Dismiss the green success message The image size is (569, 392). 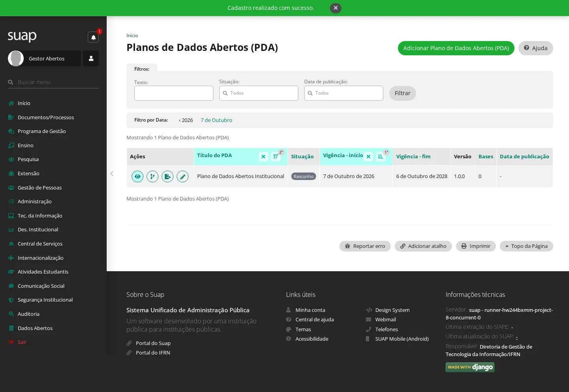[x=335, y=8]
